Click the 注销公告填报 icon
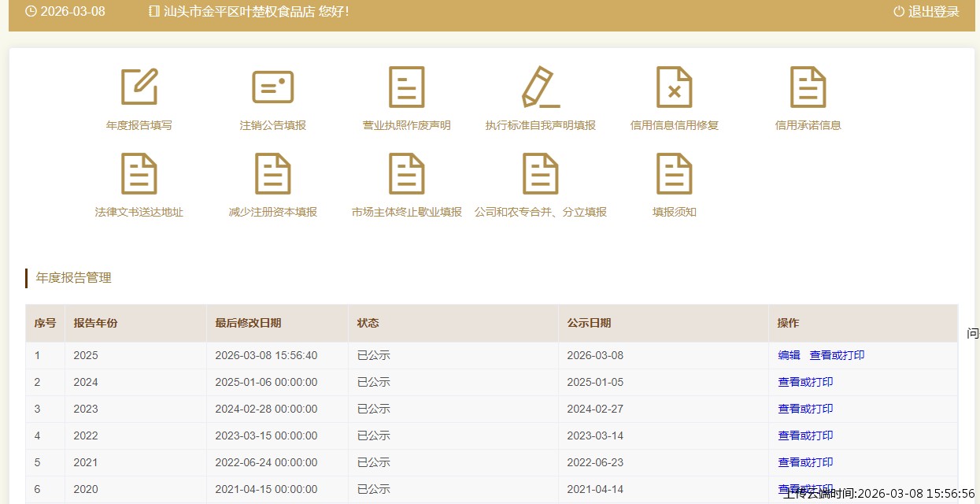Image resolution: width=980 pixels, height=504 pixels. [272, 87]
